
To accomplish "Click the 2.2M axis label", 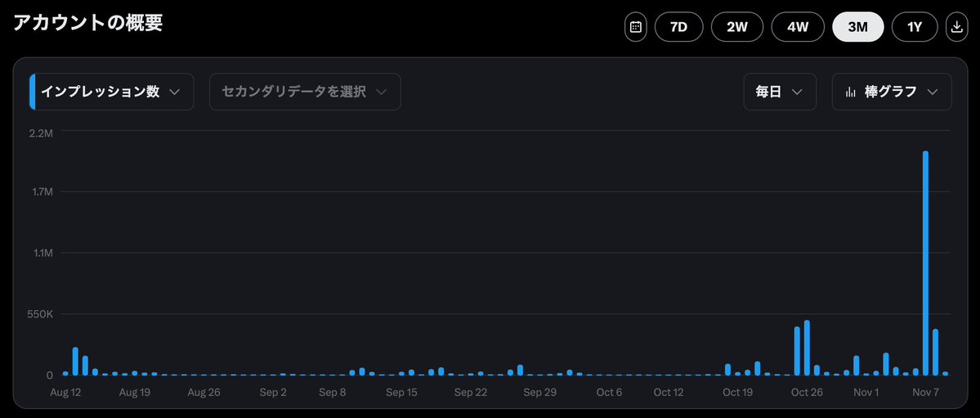I will 40,133.
